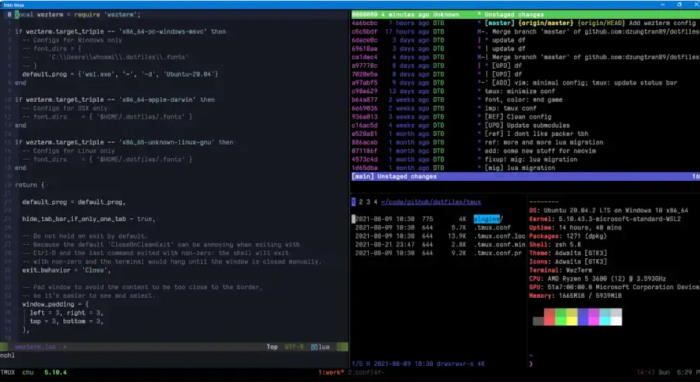Image resolution: width=700 pixels, height=382 pixels.
Task: Select the .tmux.conf.min file row
Action: pyautogui.click(x=439, y=245)
